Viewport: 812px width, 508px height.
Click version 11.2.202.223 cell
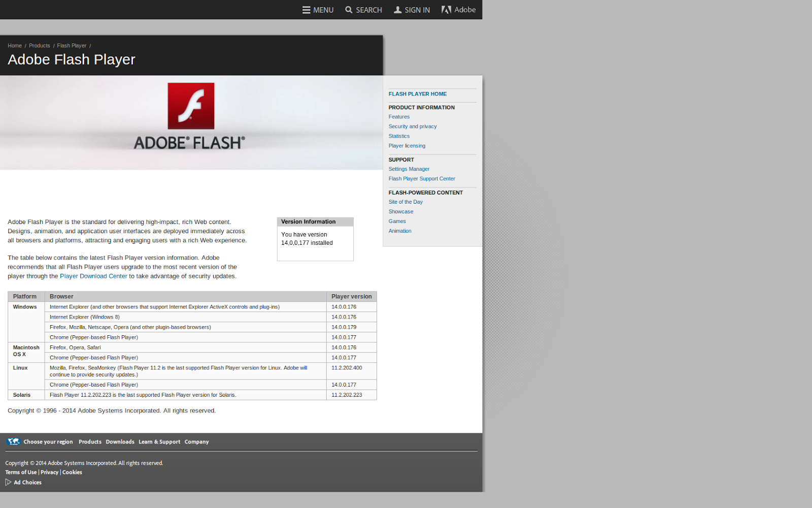point(352,395)
